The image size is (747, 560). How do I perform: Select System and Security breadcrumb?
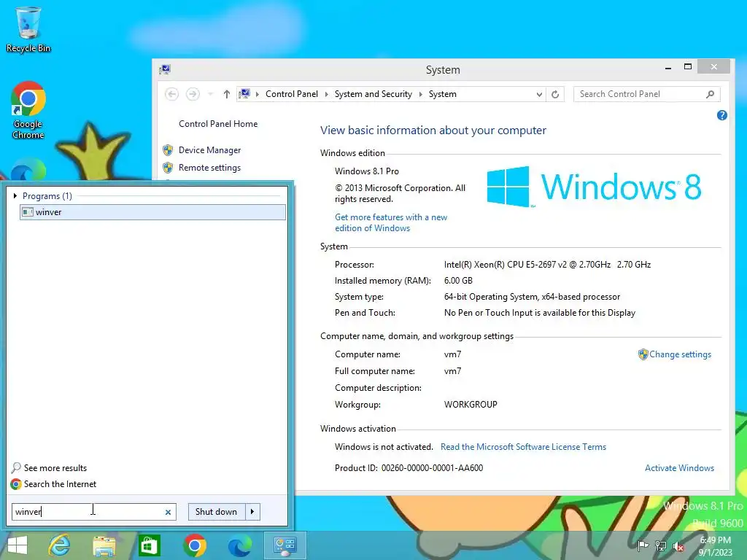[x=373, y=94]
